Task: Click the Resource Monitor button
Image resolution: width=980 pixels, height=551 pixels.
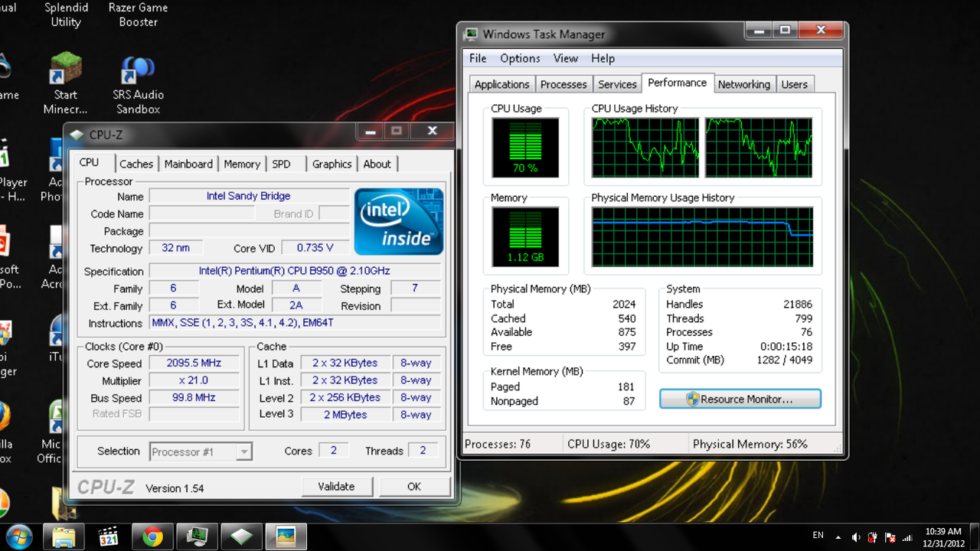Action: pos(740,399)
